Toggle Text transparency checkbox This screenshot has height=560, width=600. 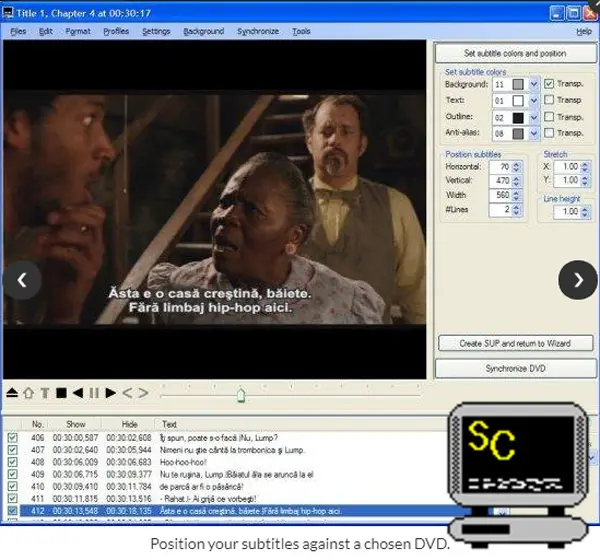pos(549,100)
